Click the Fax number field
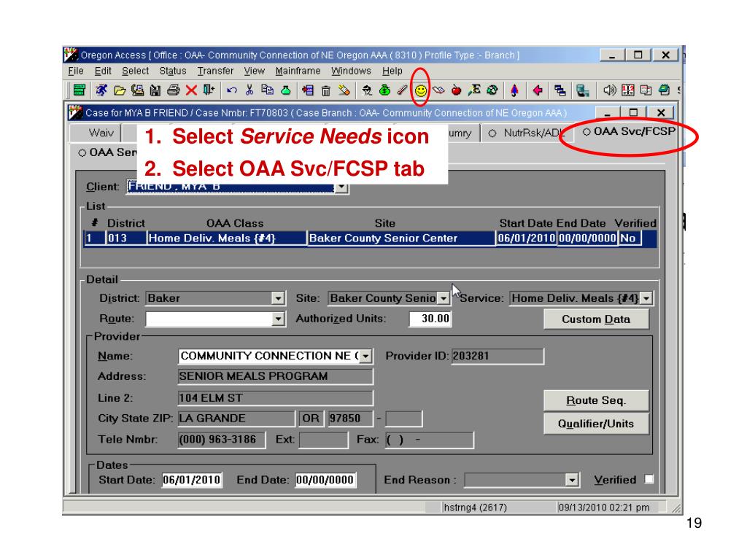The height and width of the screenshot is (560, 747). (429, 440)
